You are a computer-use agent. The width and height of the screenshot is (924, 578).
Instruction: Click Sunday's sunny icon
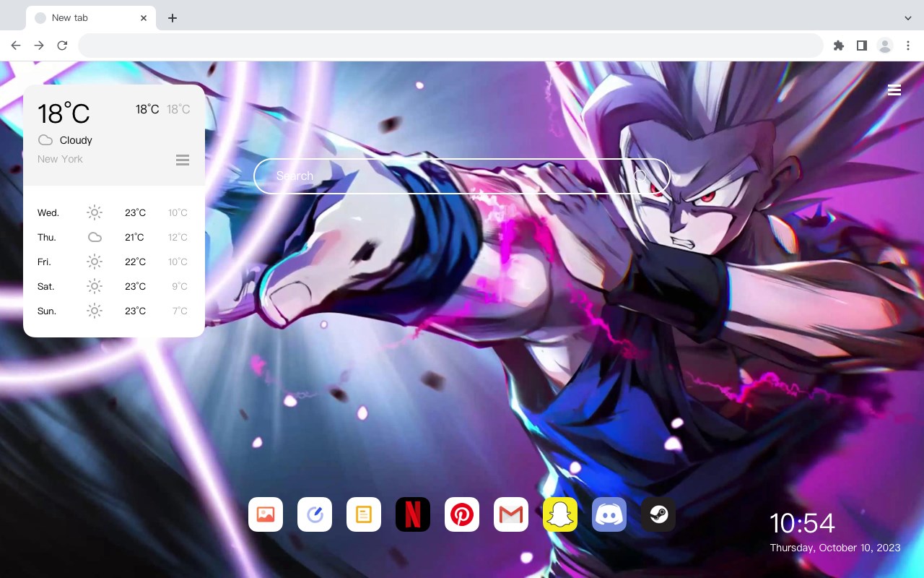click(95, 311)
